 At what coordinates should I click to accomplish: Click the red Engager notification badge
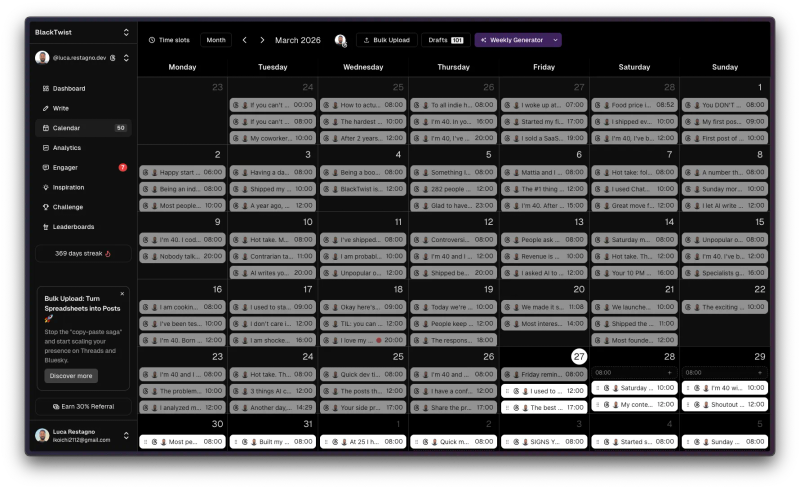point(122,167)
